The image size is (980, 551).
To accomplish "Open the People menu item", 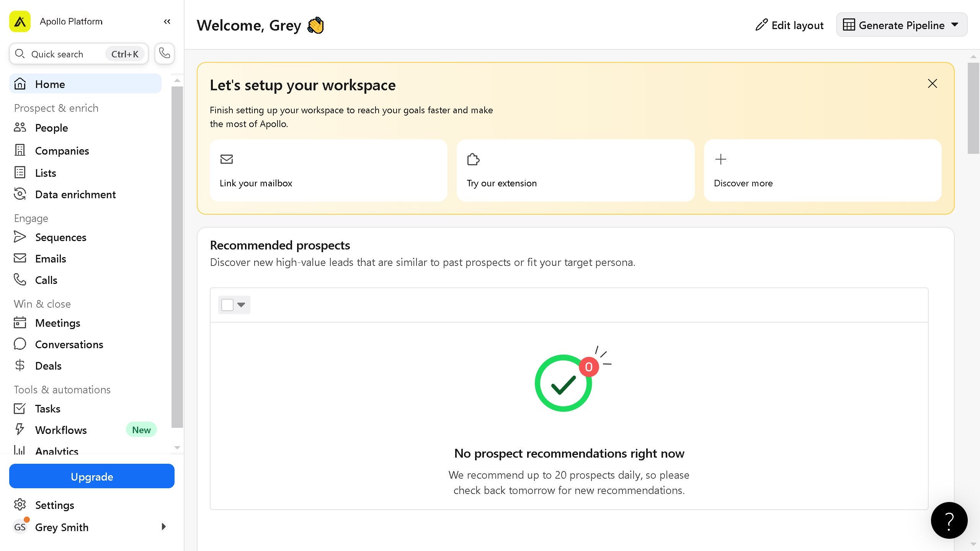I will click(51, 128).
